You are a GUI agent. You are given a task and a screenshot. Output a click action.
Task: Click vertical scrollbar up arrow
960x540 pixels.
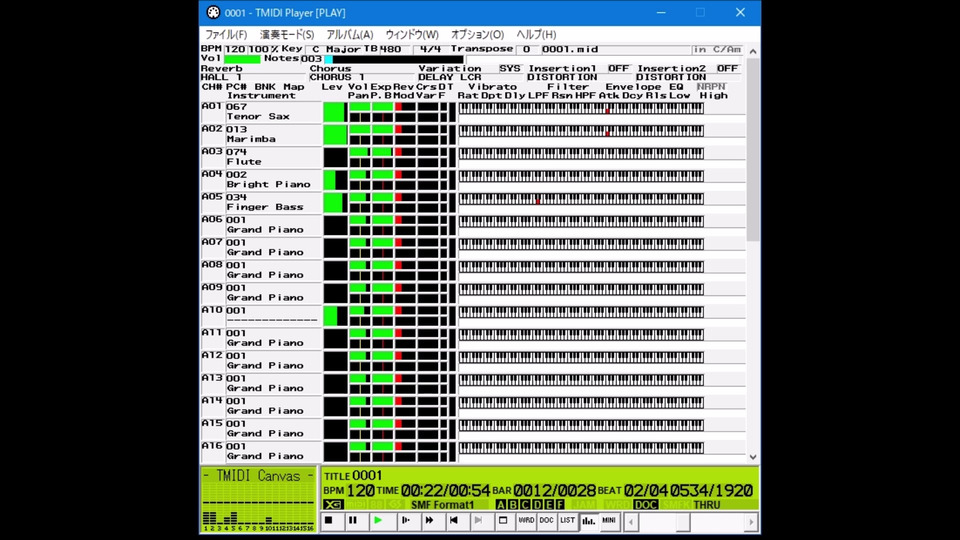(753, 51)
